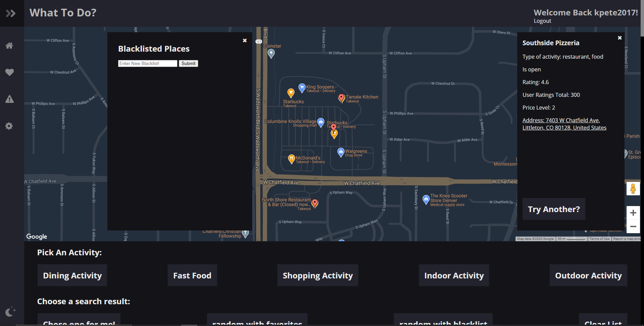Image resolution: width=644 pixels, height=326 pixels.
Task: Click the Walgreens drug store marker
Action: tap(341, 152)
